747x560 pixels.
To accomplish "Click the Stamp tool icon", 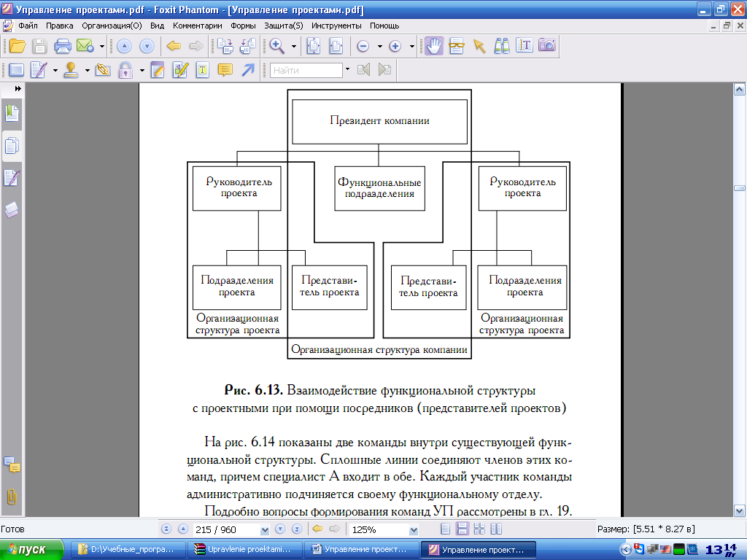I will point(71,71).
